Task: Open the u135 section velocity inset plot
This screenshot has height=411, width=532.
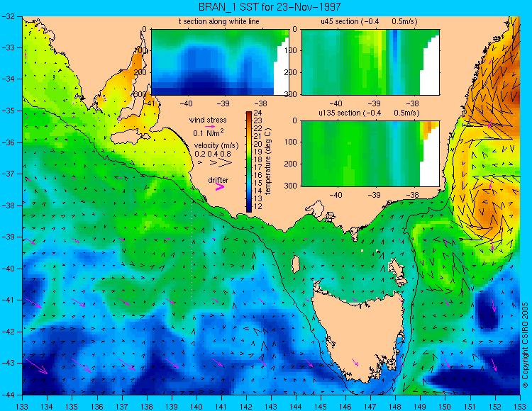Action: [370, 154]
